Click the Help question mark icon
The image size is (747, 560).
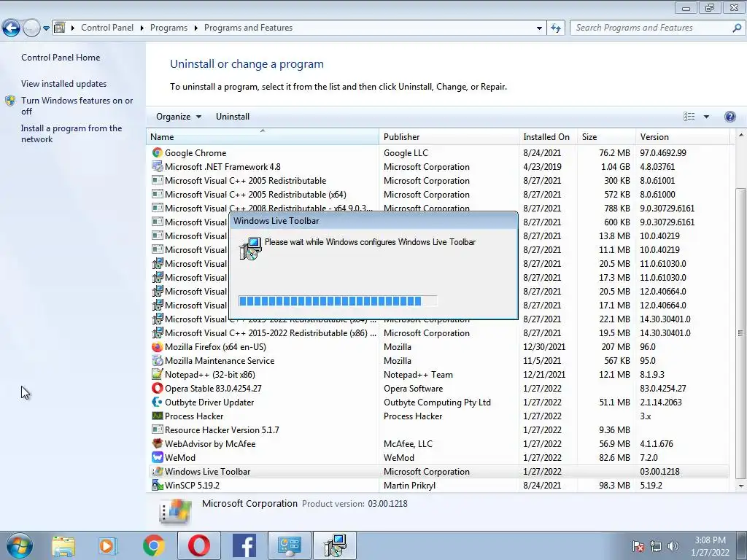coord(729,117)
